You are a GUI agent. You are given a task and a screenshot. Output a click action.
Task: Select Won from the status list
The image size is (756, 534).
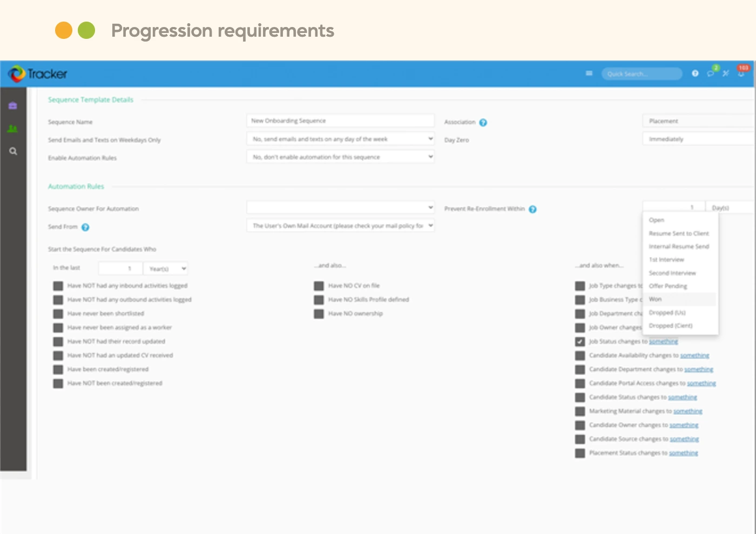coord(680,299)
